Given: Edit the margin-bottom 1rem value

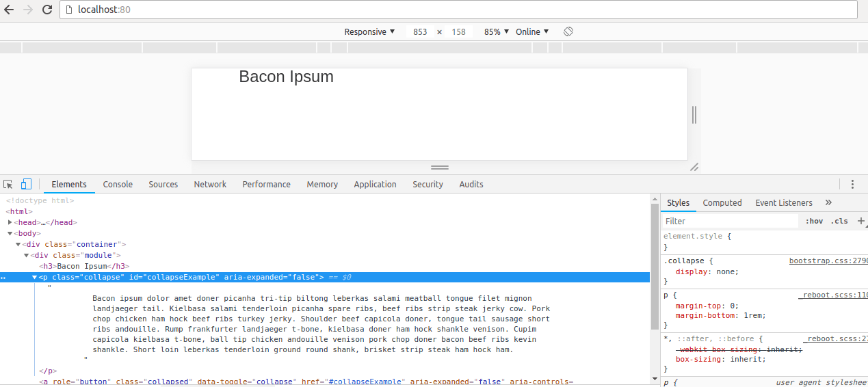Looking at the screenshot, I should point(754,316).
